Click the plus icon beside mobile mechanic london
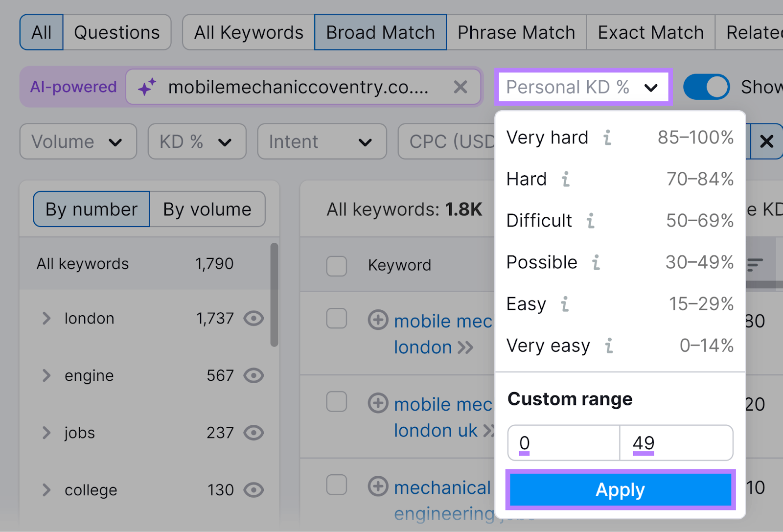This screenshot has width=783, height=532. [378, 321]
